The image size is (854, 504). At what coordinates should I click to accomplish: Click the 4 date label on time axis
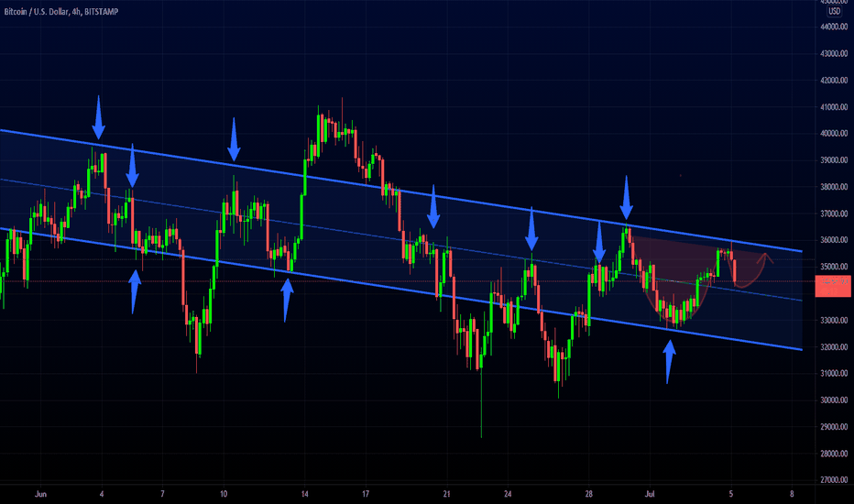[x=102, y=494]
